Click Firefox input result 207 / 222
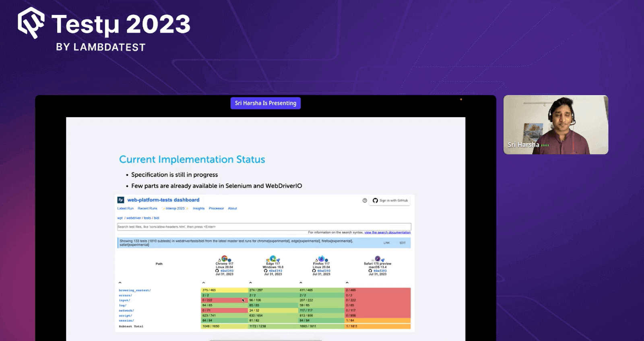The height and width of the screenshot is (341, 644). (x=321, y=300)
